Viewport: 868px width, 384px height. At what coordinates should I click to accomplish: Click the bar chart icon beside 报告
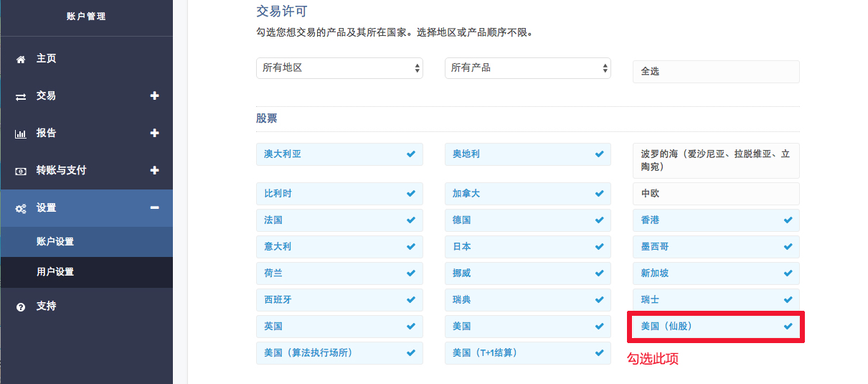pos(21,134)
